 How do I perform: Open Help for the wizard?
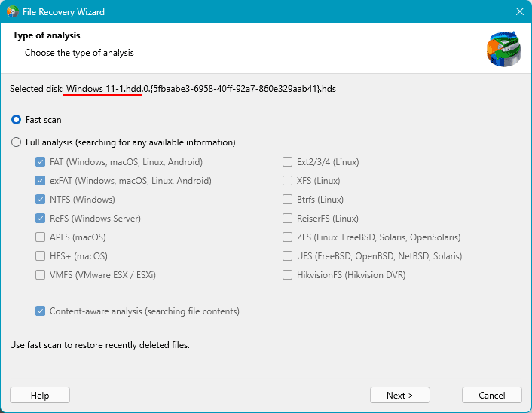point(40,395)
